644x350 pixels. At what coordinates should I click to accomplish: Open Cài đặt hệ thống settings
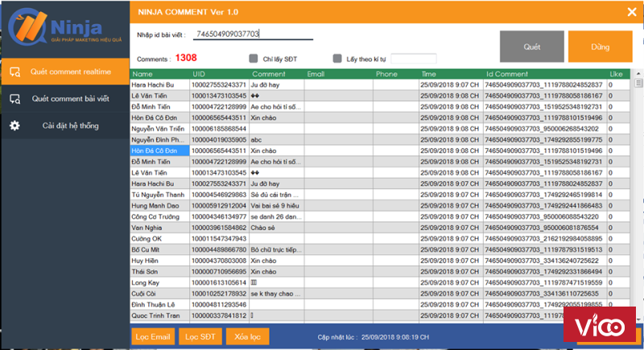(65, 126)
